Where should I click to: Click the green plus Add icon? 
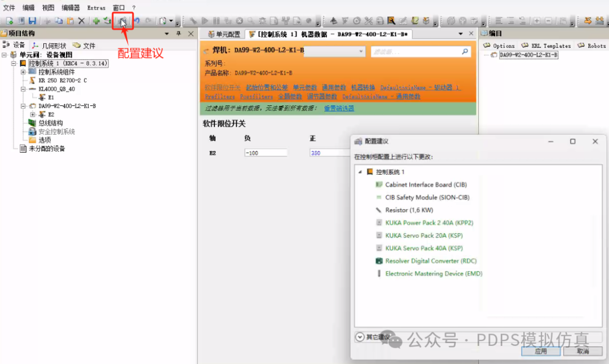pyautogui.click(x=96, y=21)
